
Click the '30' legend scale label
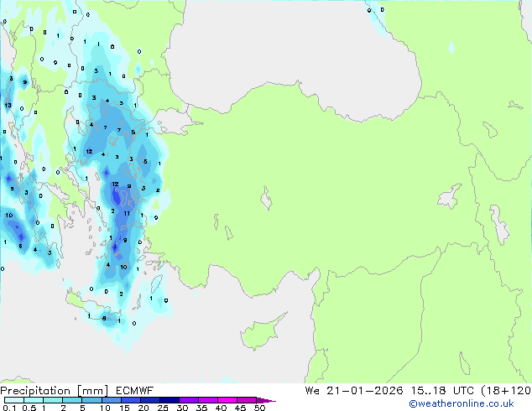[x=182, y=408]
